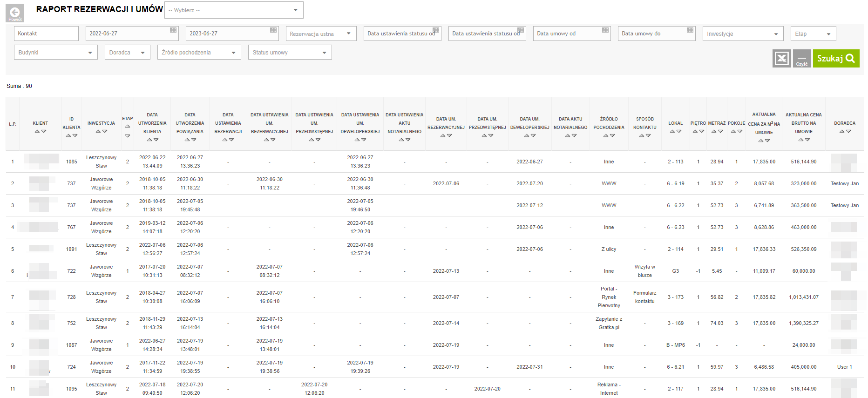Sort Data aktu notarialnego column descending
868x398 pixels.
point(574,135)
